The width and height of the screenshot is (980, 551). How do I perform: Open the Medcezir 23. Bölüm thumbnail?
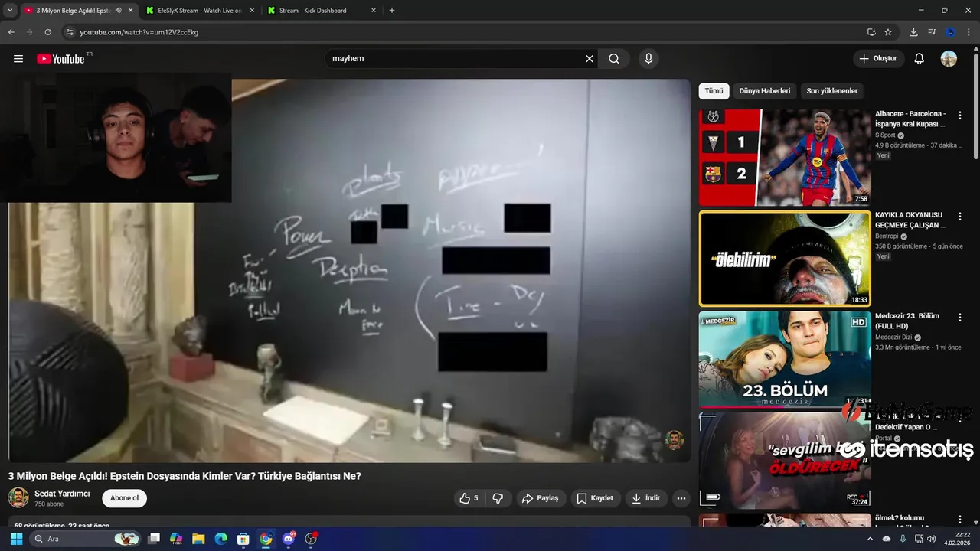(785, 359)
